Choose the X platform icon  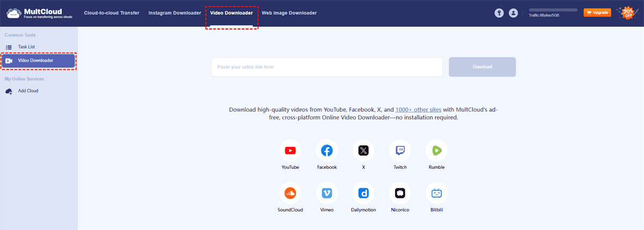click(x=363, y=151)
